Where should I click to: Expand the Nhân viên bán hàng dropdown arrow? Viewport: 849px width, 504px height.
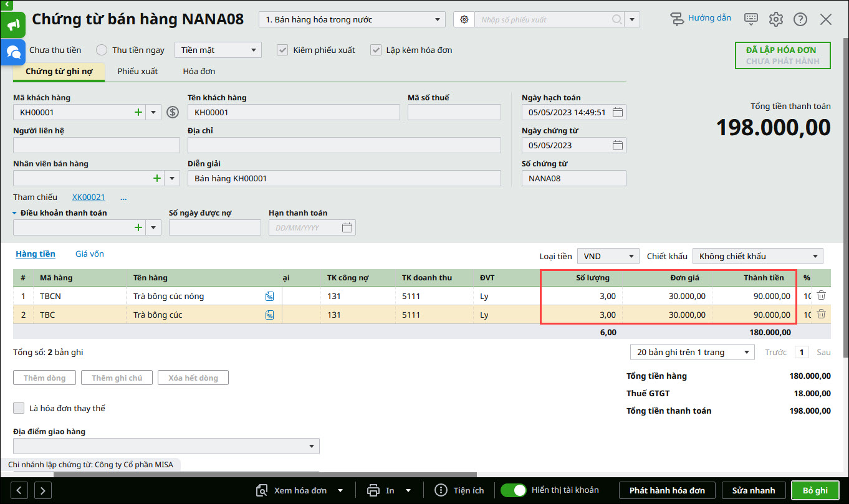click(x=172, y=178)
